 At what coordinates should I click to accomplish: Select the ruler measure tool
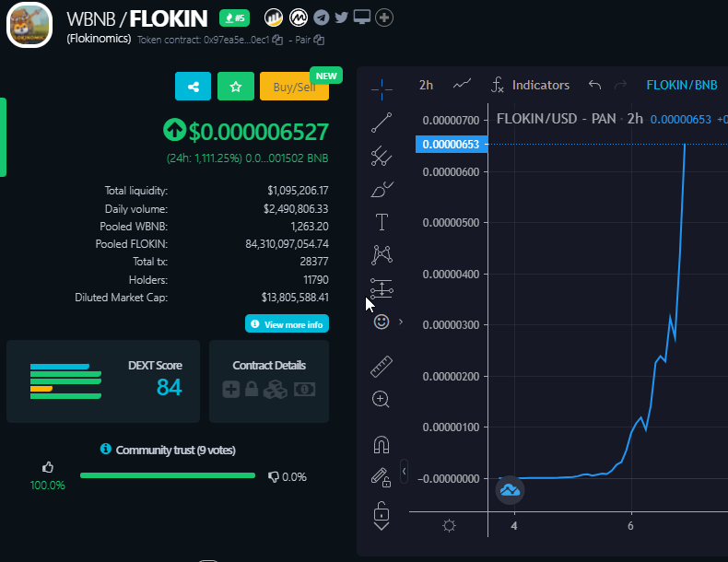[382, 366]
